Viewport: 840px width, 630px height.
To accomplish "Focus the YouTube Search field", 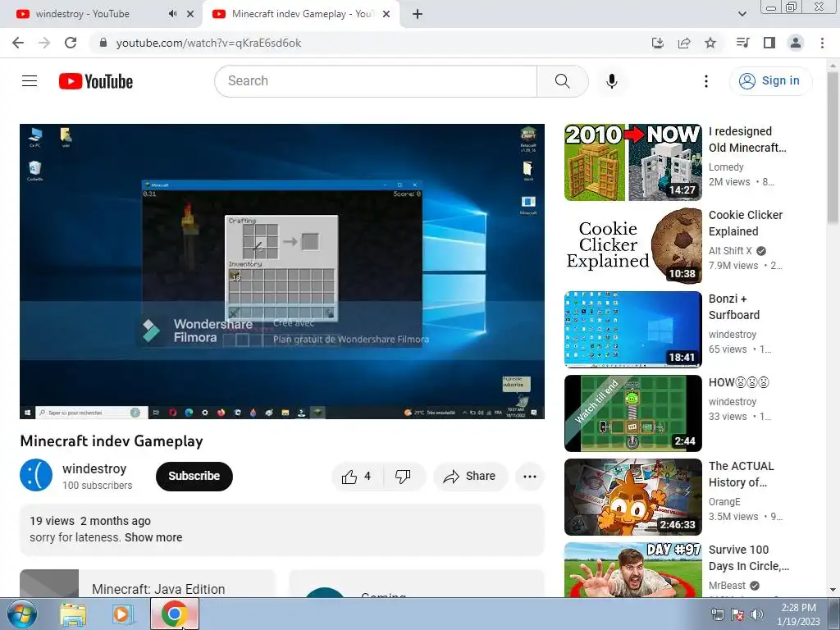I will pos(376,81).
